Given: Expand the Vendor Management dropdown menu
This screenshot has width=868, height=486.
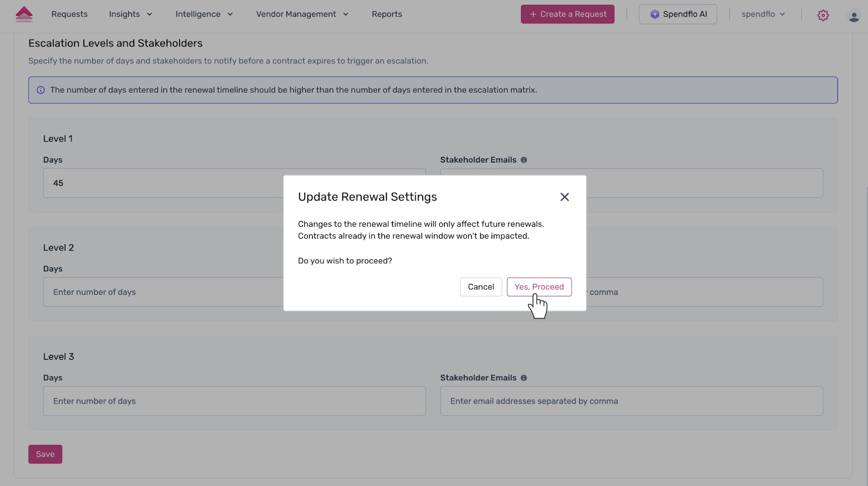Looking at the screenshot, I should tap(302, 14).
